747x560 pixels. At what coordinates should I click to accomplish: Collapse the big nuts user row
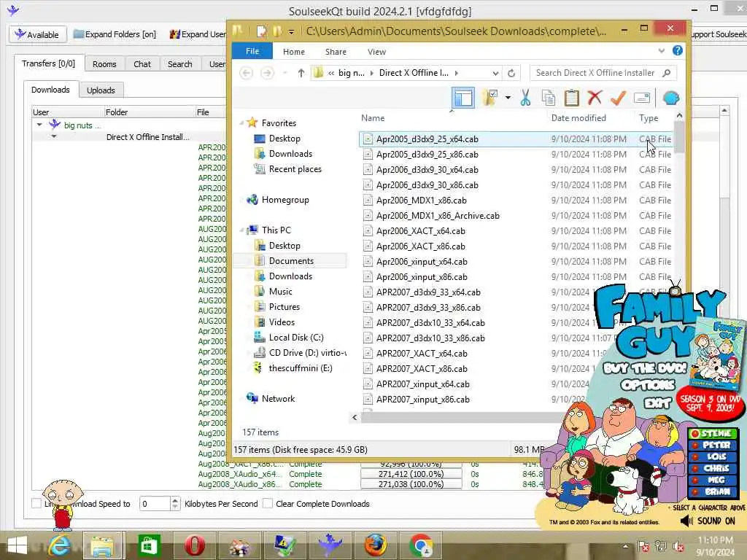click(x=39, y=125)
